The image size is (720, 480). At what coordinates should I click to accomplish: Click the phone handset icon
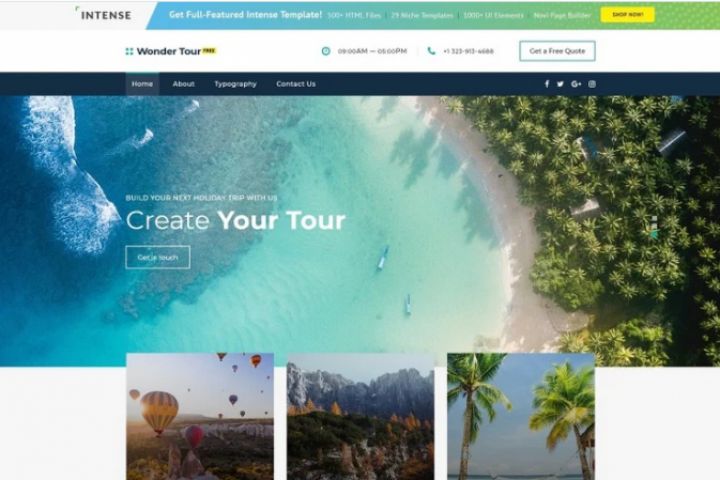431,51
